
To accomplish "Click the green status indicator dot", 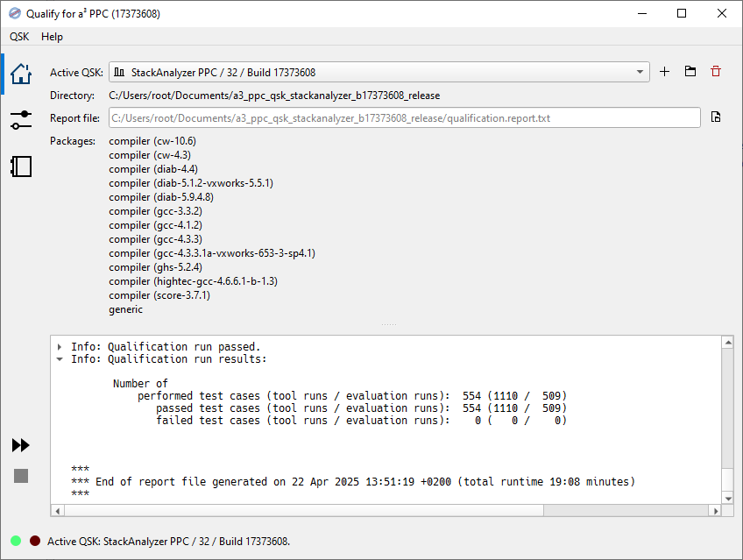I will (16, 541).
